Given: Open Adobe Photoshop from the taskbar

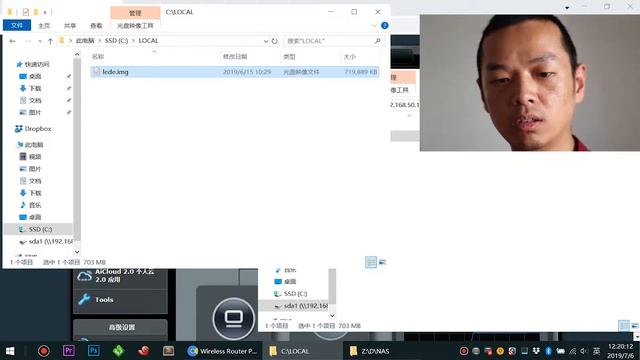Looking at the screenshot, I should pos(93,351).
